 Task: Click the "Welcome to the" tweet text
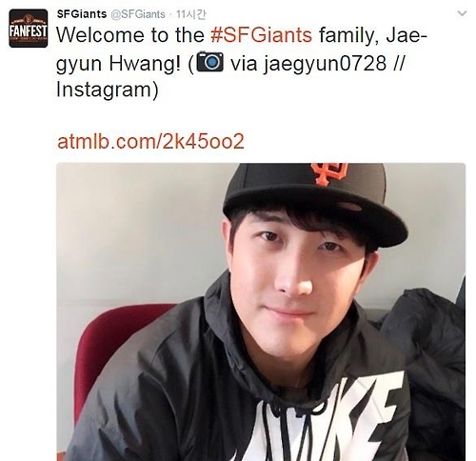[x=130, y=35]
